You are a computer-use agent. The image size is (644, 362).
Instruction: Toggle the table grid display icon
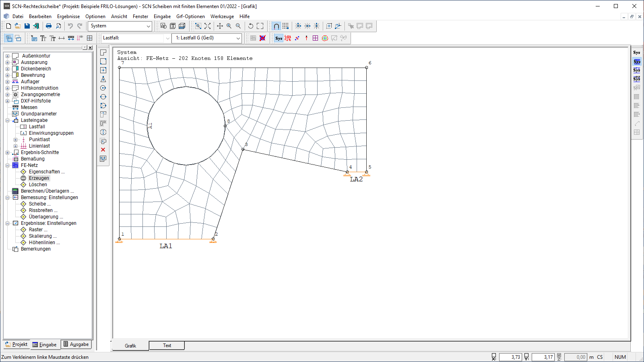(x=90, y=38)
